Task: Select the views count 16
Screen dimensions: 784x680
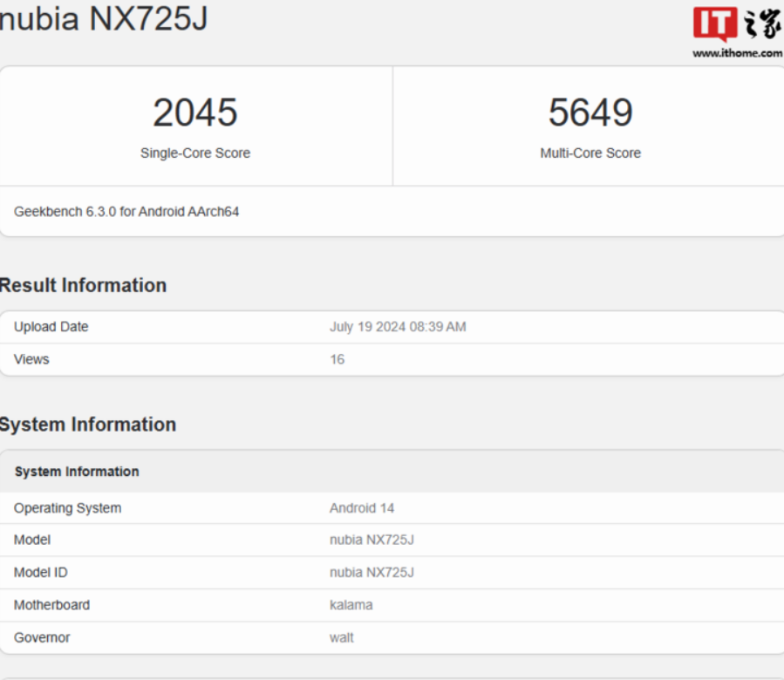Action: click(337, 359)
